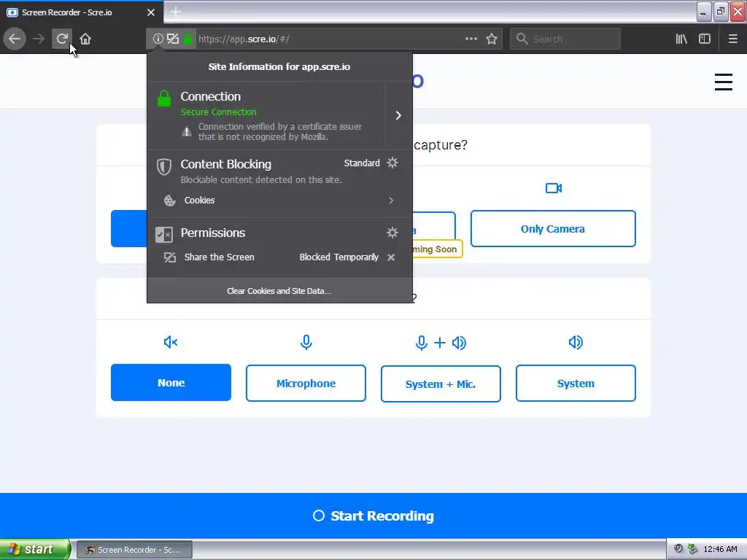Click the Content Blocking shield icon
The height and width of the screenshot is (560, 747).
[x=164, y=167]
